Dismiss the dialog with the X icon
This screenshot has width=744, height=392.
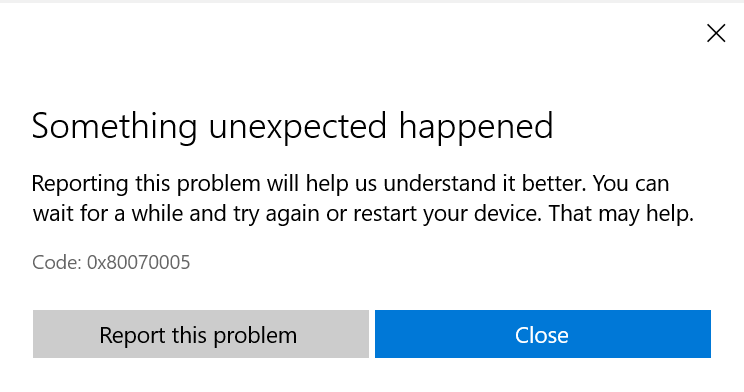click(716, 33)
